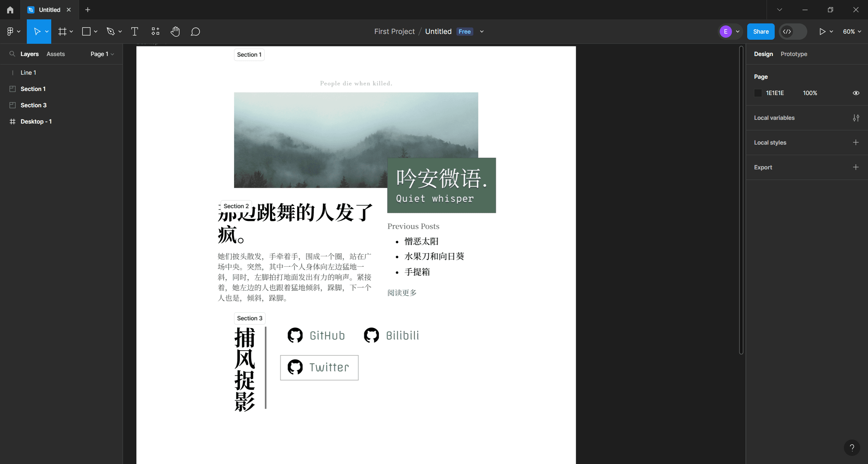This screenshot has width=868, height=464.
Task: Select the Hand/pan tool
Action: coord(174,32)
